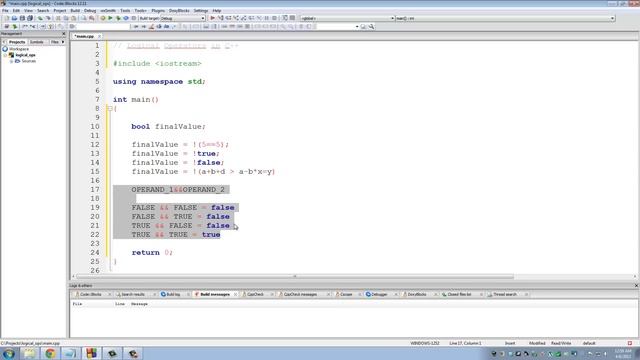Switch to the CppCheck messages tab

click(x=300, y=294)
